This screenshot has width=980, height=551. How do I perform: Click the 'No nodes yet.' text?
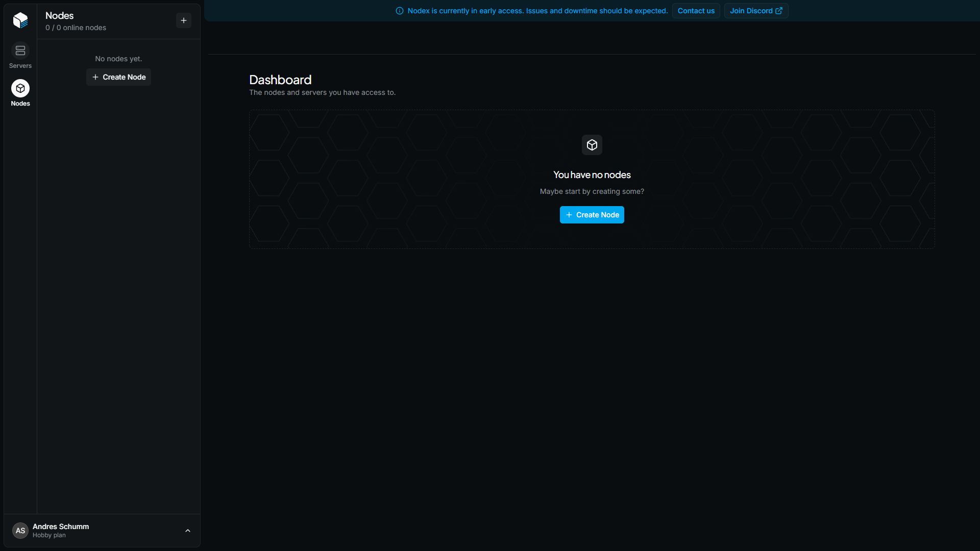(x=118, y=59)
